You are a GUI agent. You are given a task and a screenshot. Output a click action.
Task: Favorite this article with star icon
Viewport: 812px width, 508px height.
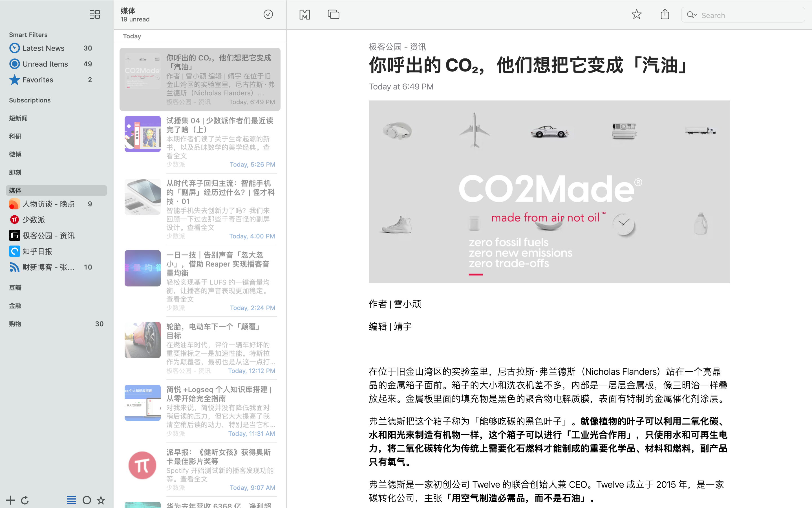(637, 14)
